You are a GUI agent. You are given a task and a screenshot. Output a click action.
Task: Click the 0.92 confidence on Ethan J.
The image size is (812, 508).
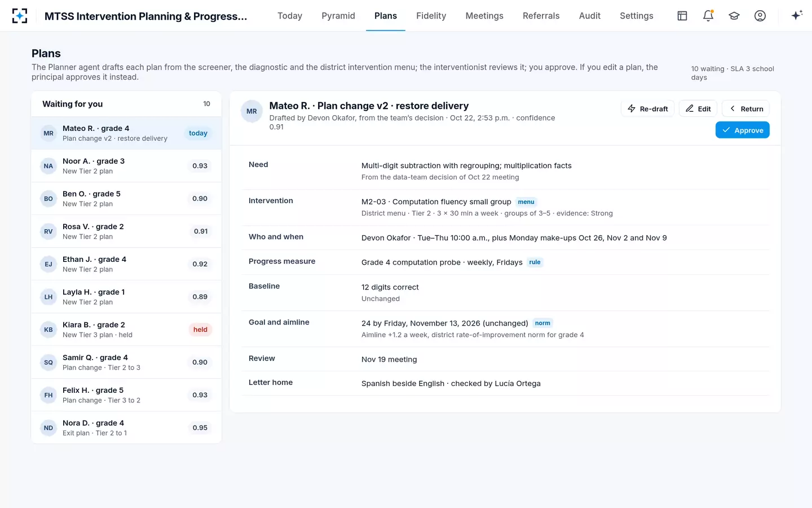pyautogui.click(x=200, y=264)
